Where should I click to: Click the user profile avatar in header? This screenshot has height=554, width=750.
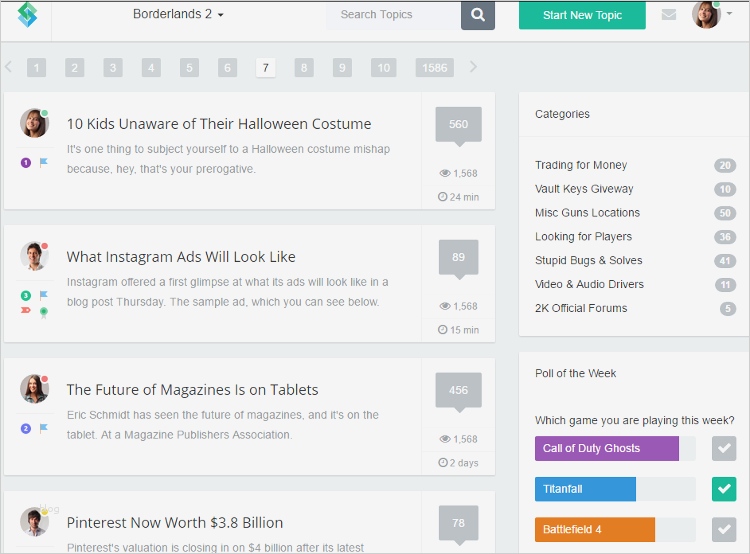click(x=706, y=15)
